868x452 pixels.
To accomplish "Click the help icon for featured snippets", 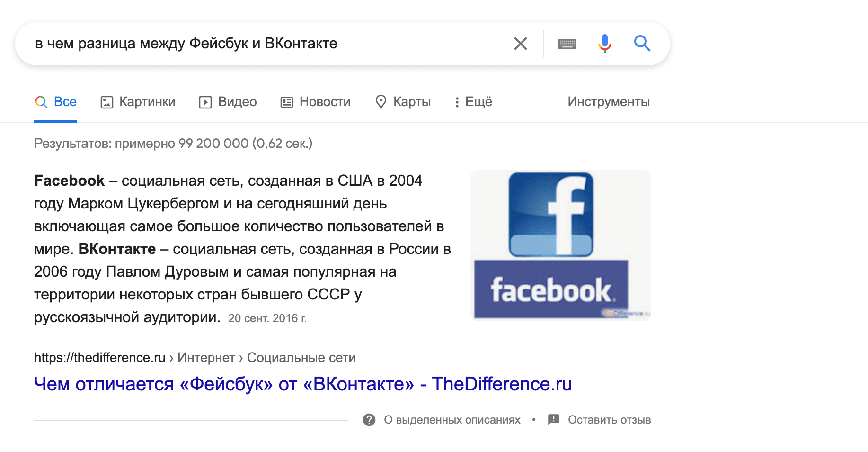I will (x=369, y=420).
